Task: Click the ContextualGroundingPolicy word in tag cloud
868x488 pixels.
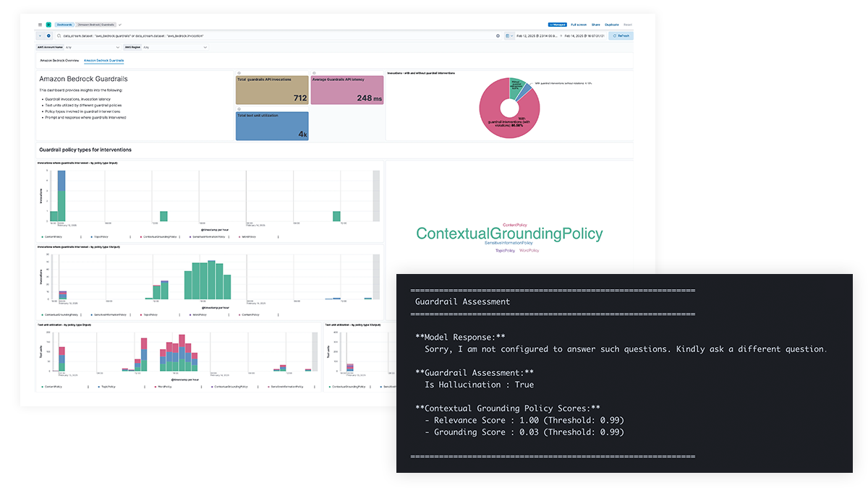Action: pos(509,234)
